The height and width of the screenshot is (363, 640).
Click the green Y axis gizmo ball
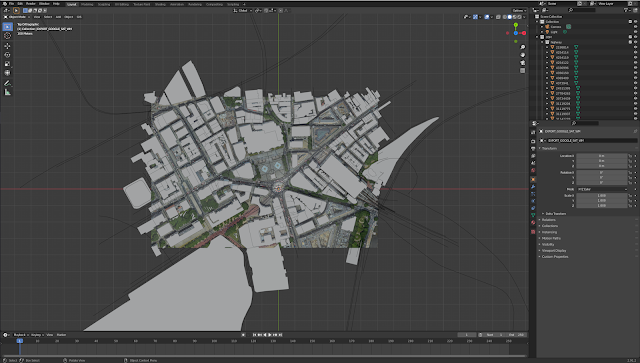[x=516, y=25]
